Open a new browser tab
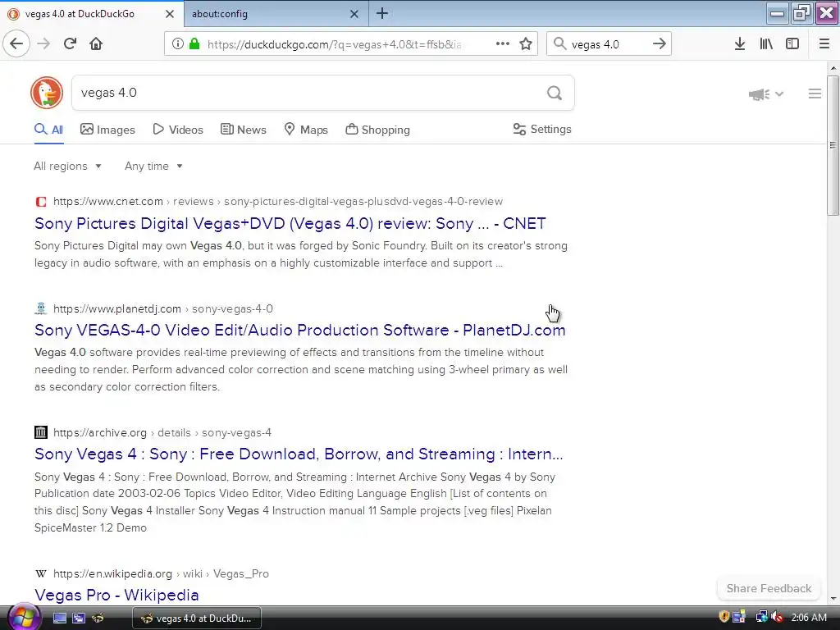Screen dimensions: 840x630 [x=382, y=13]
